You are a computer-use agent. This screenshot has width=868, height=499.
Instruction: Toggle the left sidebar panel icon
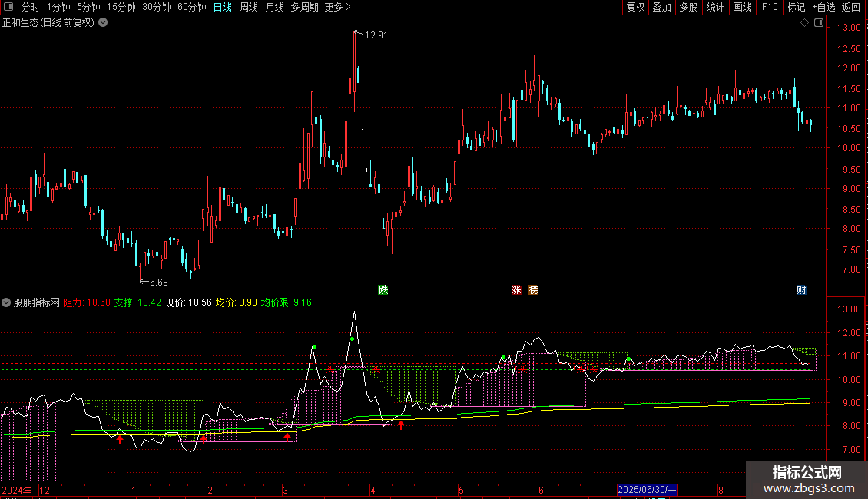(8, 7)
